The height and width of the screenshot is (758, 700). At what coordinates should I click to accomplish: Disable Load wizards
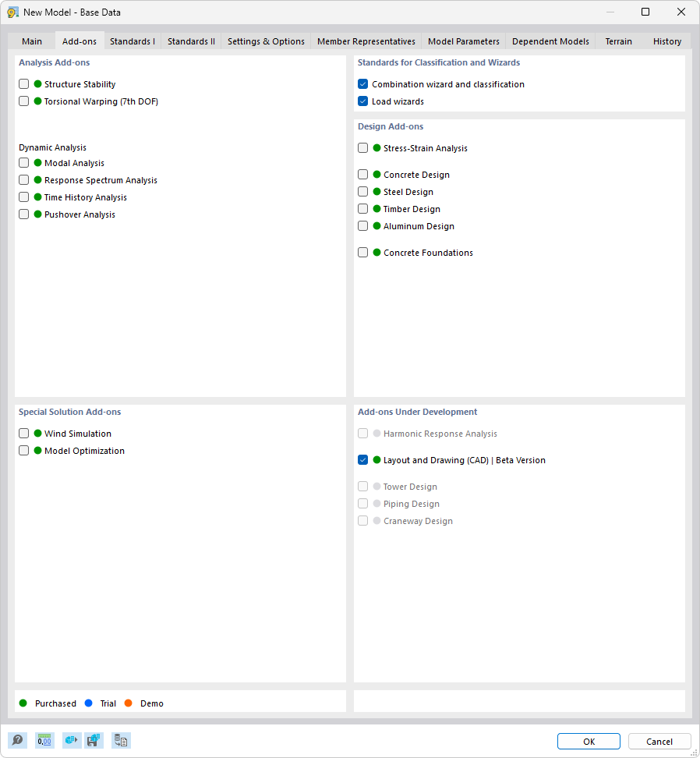tap(362, 101)
